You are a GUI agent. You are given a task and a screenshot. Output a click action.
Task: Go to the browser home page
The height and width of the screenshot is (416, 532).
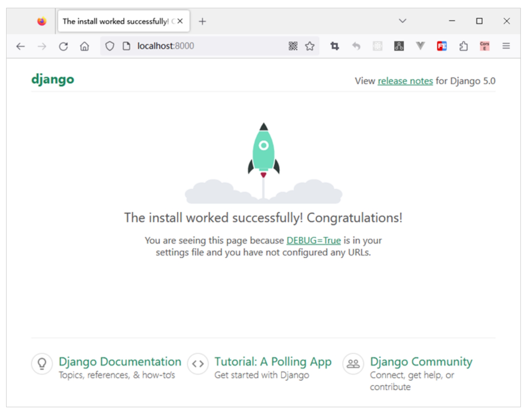(x=84, y=46)
